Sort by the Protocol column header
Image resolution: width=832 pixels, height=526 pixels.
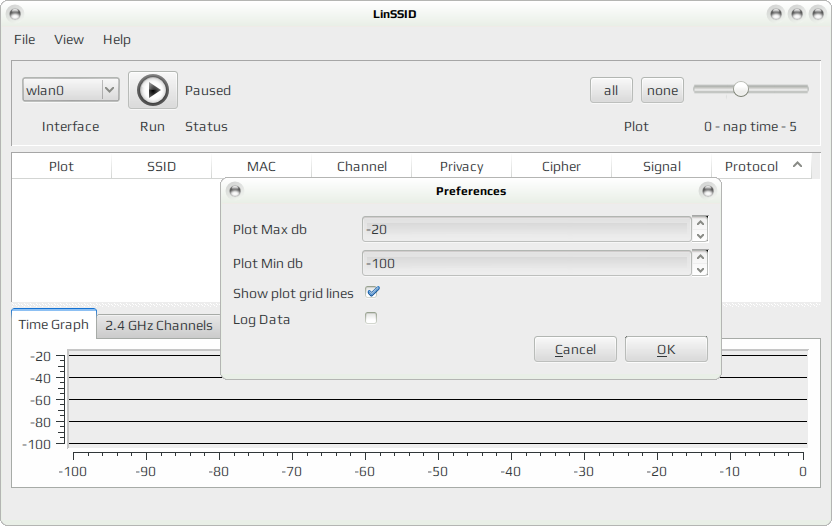click(761, 167)
